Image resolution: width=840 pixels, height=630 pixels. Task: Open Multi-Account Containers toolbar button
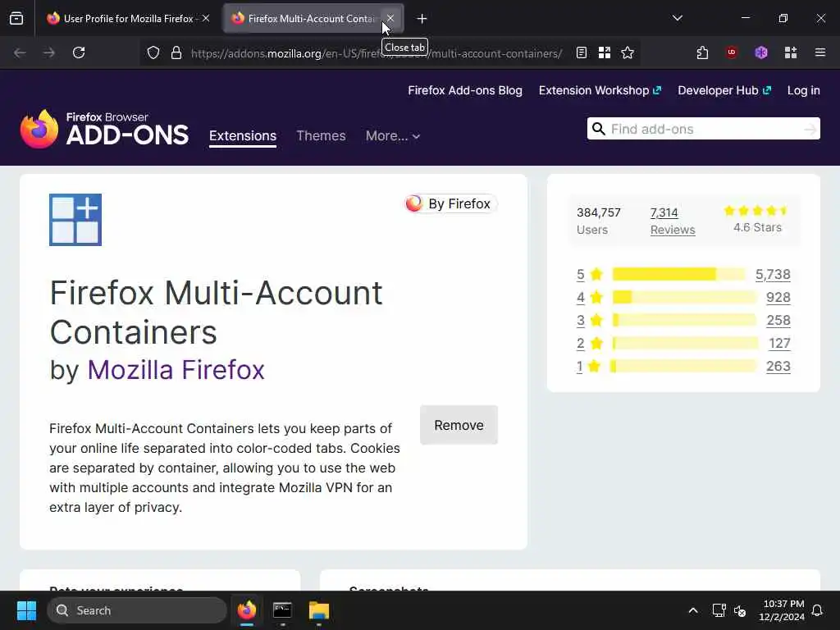[791, 52]
